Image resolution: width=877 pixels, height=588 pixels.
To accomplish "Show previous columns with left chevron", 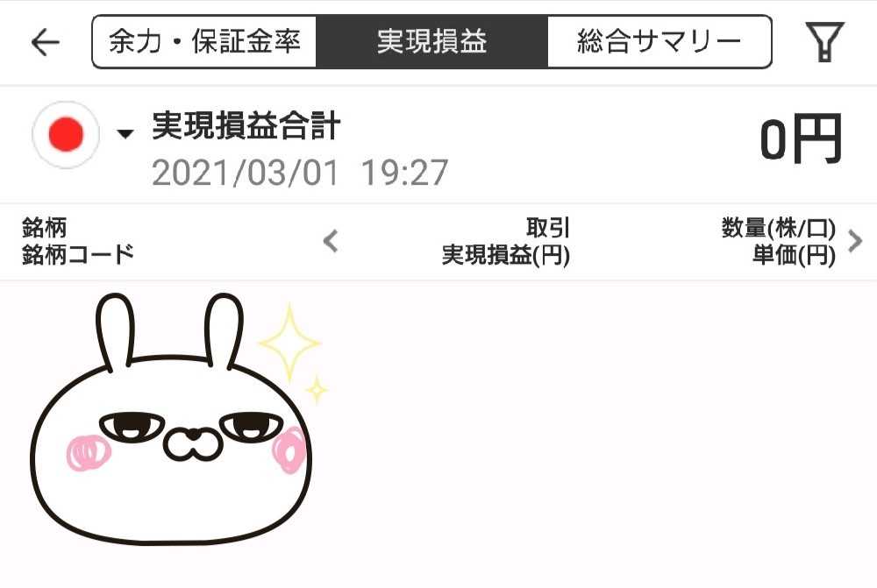I will [332, 241].
